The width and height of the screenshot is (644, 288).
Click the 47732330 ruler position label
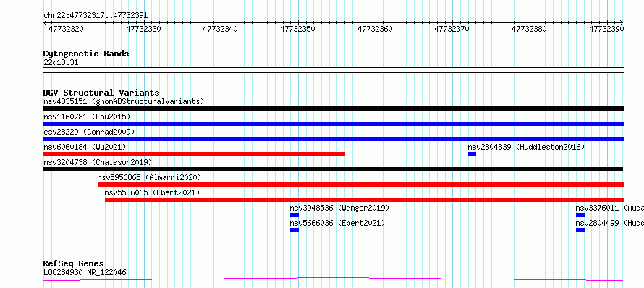click(x=143, y=29)
